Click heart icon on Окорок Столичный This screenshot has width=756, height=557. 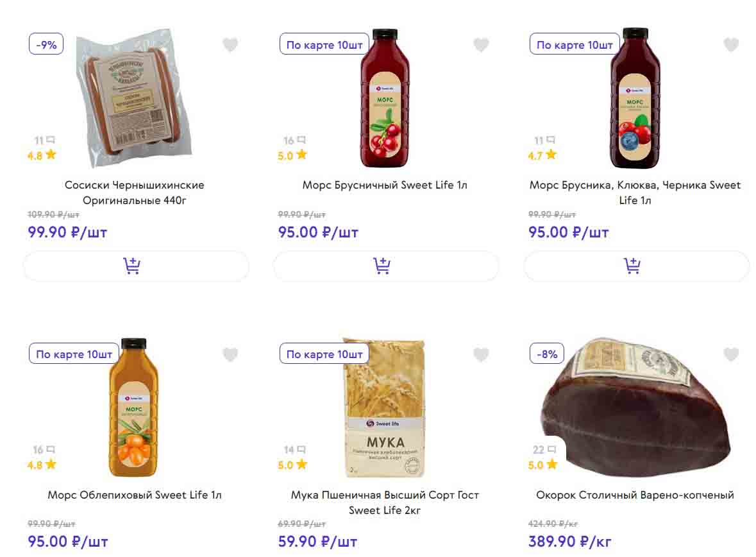click(x=731, y=354)
